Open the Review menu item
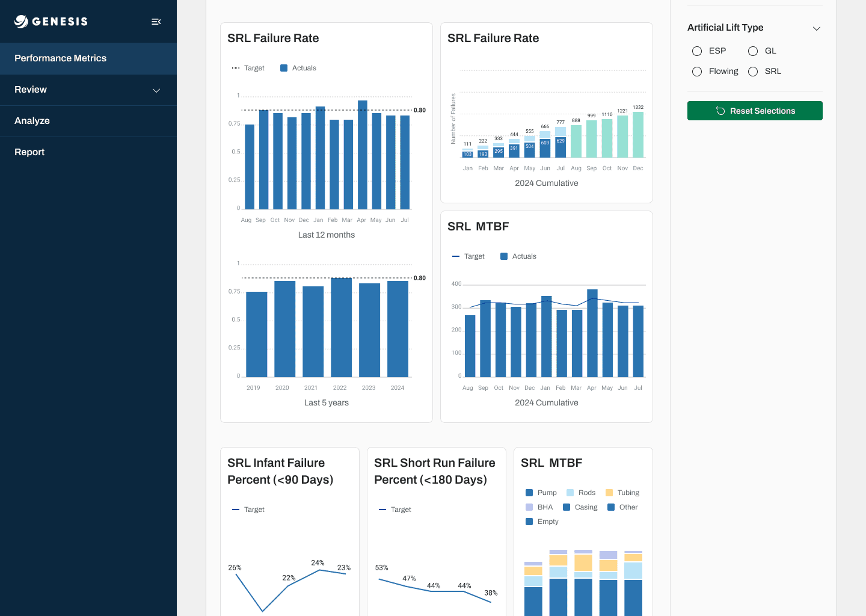 (88, 90)
